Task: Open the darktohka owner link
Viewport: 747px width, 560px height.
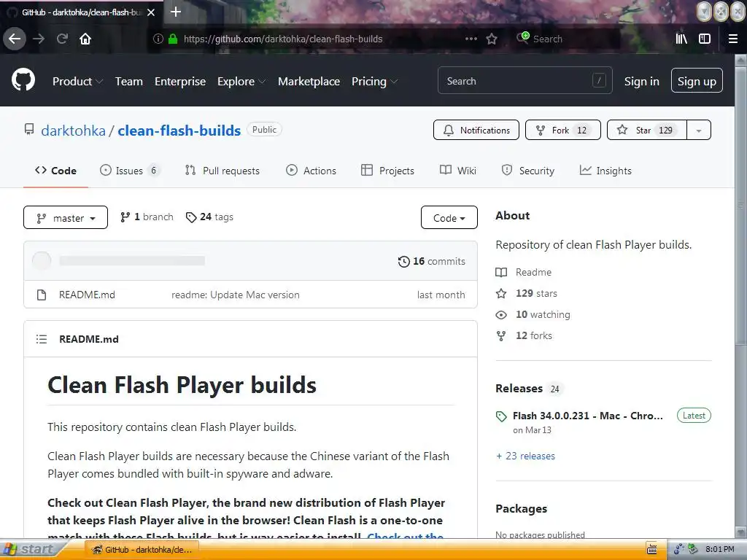Action: click(74, 131)
